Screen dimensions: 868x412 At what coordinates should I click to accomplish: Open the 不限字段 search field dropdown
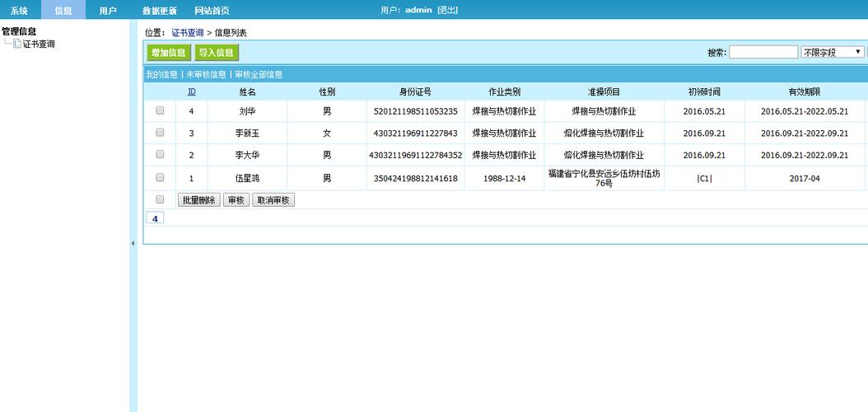coord(832,52)
